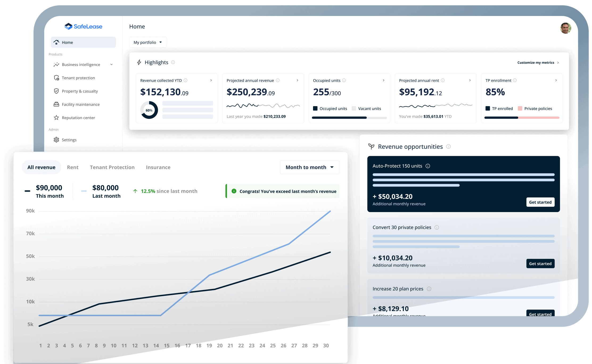Viewport: 592px width, 364px height.
Task: Open Tenant protection shield icon
Action: click(56, 78)
